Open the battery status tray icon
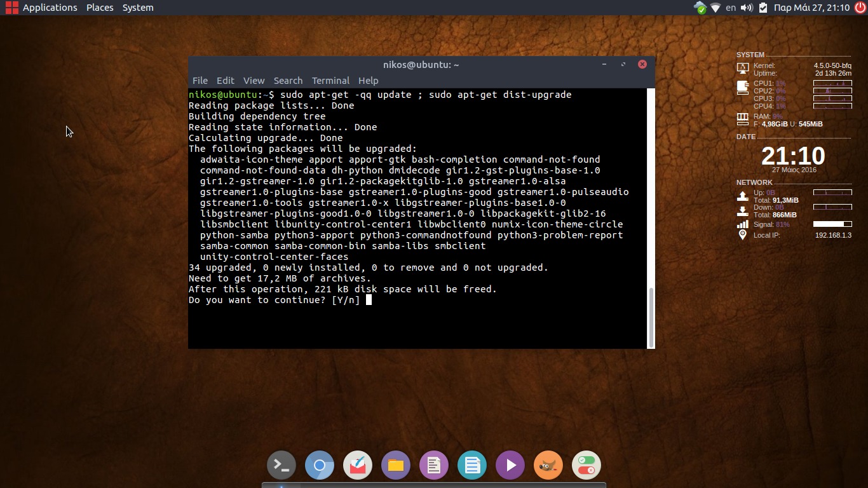The height and width of the screenshot is (488, 868). (x=763, y=8)
